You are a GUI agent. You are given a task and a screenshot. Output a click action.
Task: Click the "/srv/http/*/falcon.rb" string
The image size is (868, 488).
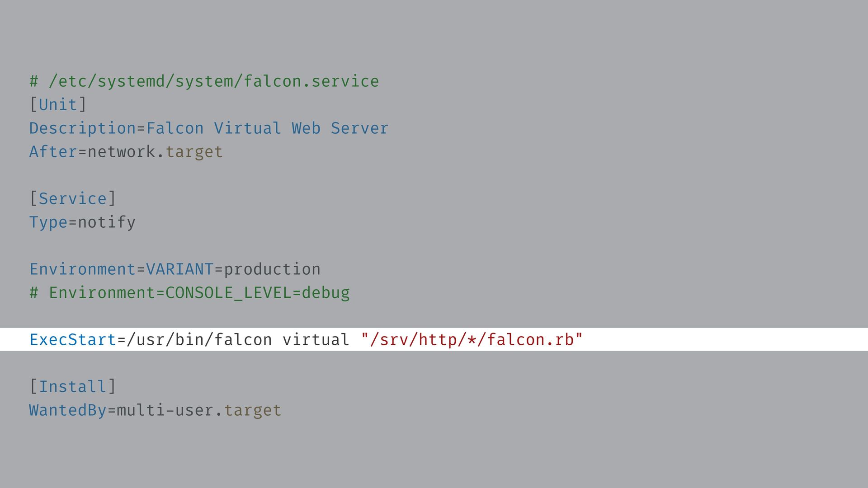pos(472,340)
